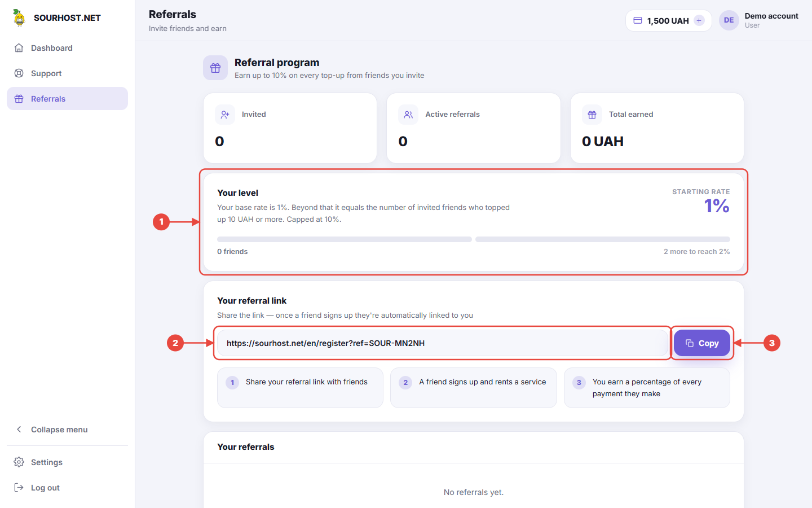812x508 pixels.
Task: Click the Demo account name
Action: 771,16
